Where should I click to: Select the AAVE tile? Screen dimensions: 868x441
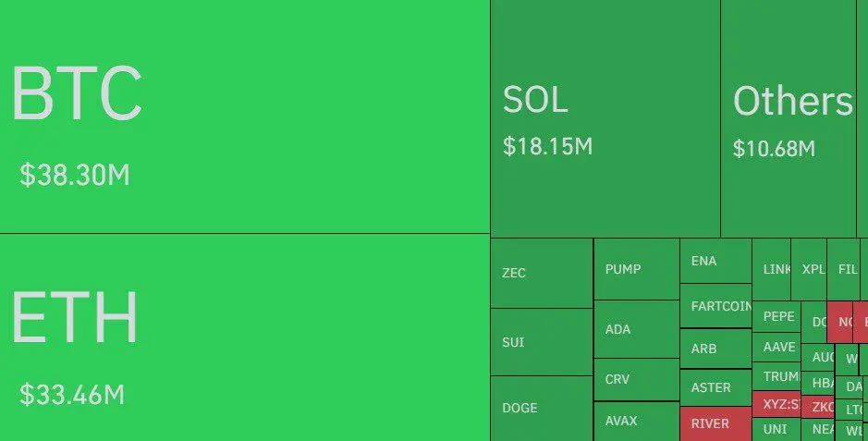coord(776,347)
